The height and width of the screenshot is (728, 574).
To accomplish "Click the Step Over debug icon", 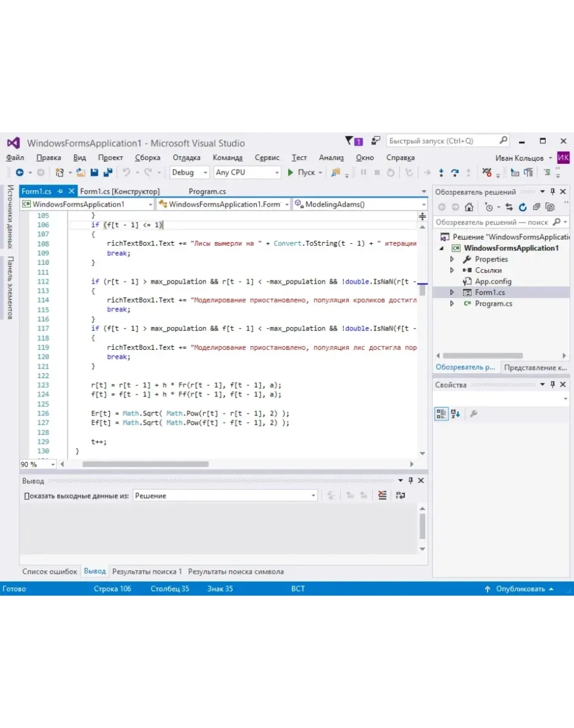I will pyautogui.click(x=454, y=172).
